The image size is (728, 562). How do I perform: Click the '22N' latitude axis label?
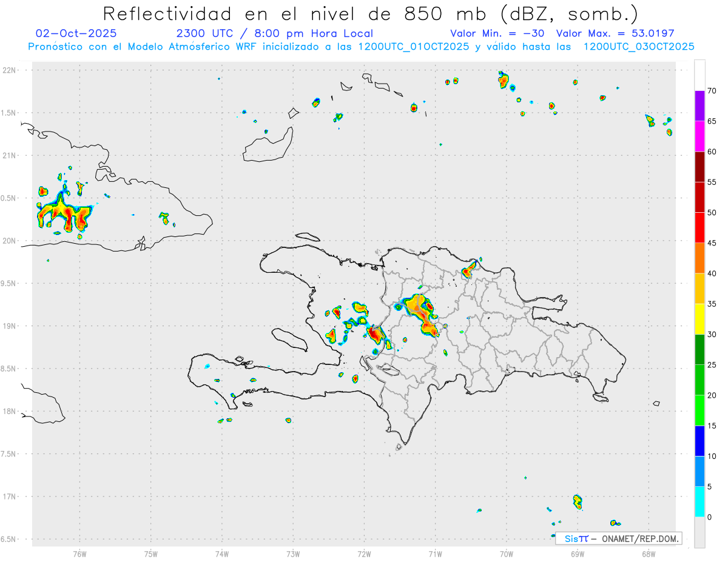point(10,70)
